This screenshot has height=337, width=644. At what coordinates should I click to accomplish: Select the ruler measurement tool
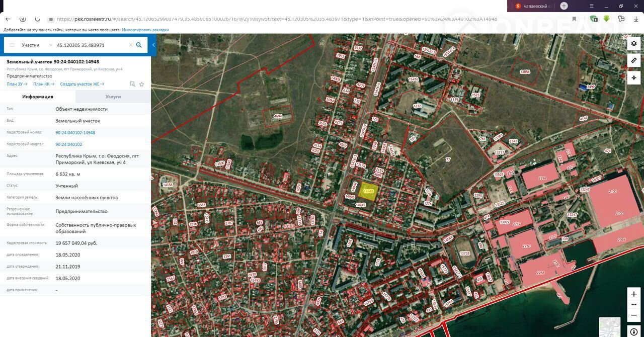click(x=633, y=60)
